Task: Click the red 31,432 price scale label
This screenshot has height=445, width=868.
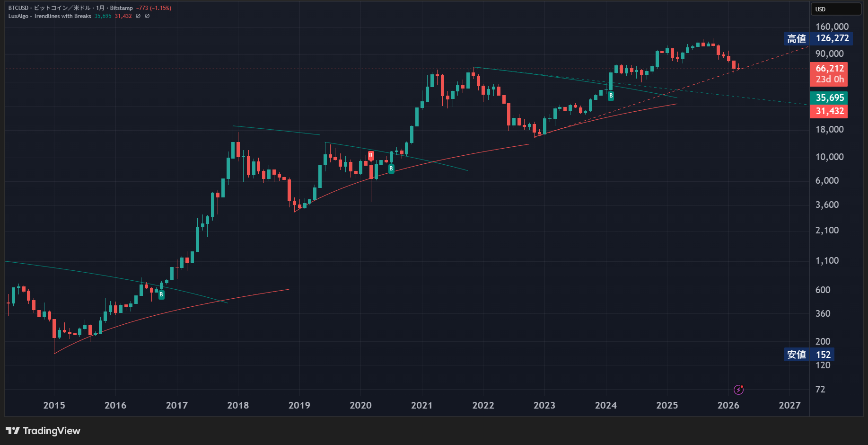Action: 829,111
